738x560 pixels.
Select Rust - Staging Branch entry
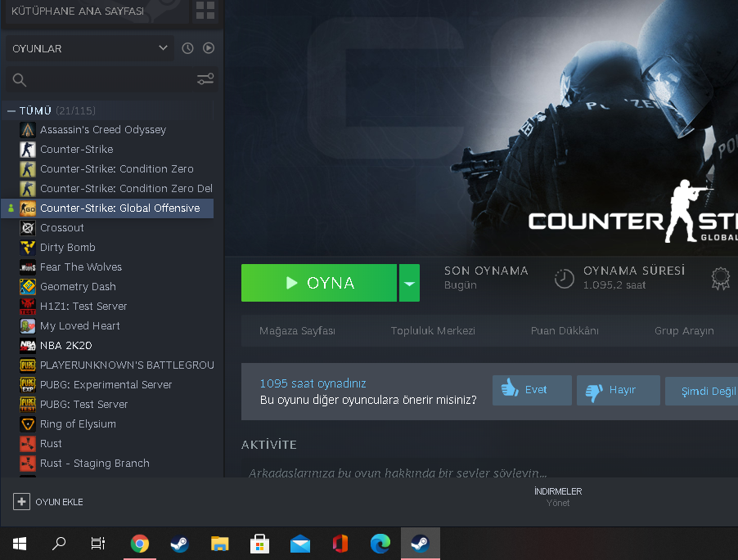click(x=107, y=464)
